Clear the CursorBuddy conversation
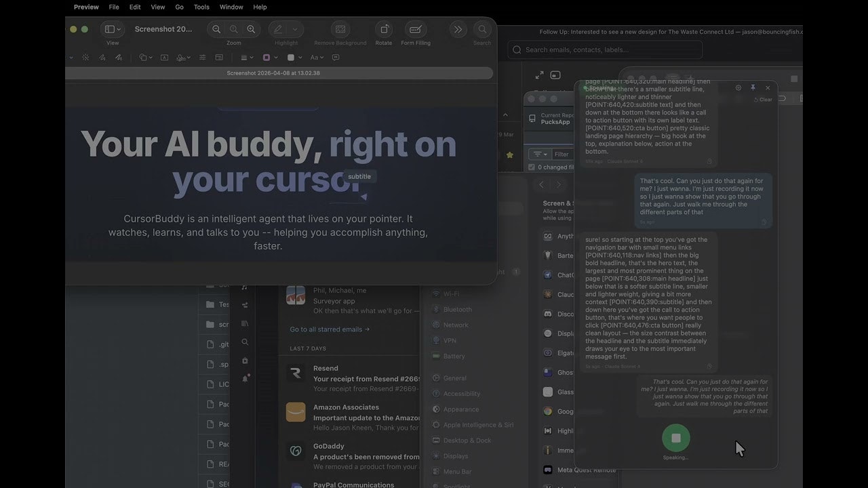This screenshot has width=868, height=488. pyautogui.click(x=763, y=99)
